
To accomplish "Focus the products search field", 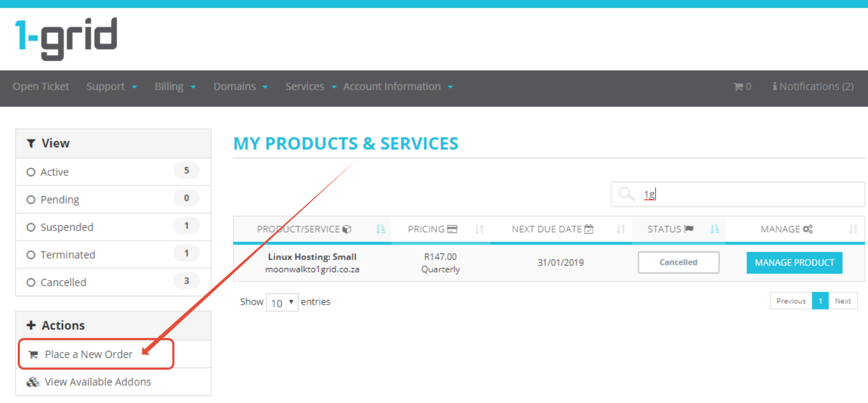I will tap(738, 194).
